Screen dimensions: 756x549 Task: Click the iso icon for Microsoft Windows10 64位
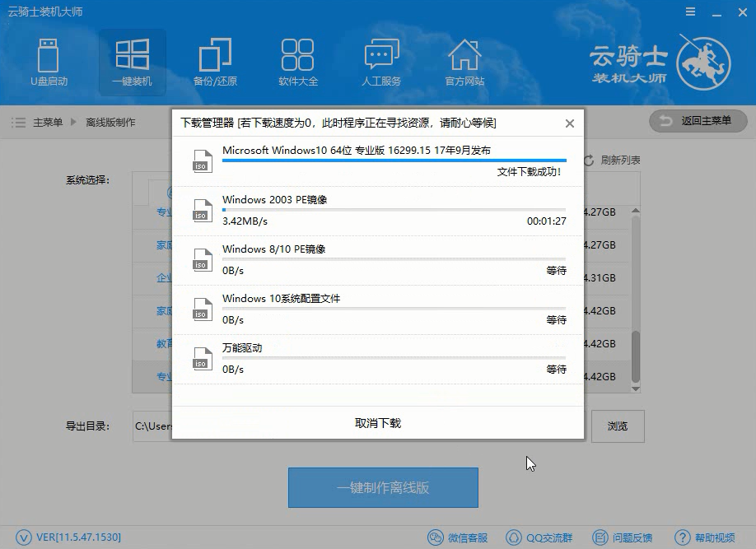point(202,161)
